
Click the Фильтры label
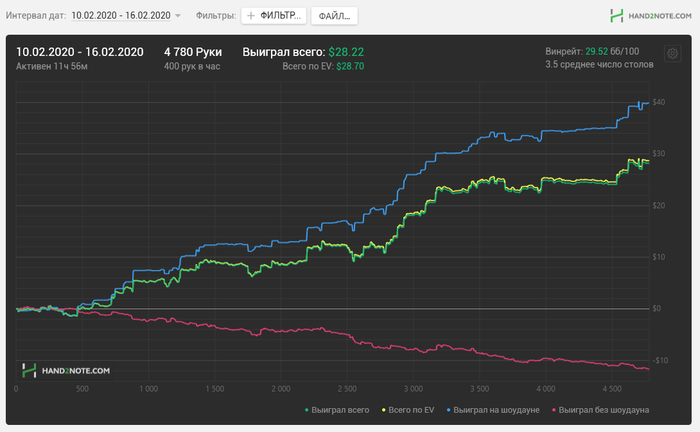coord(216,16)
